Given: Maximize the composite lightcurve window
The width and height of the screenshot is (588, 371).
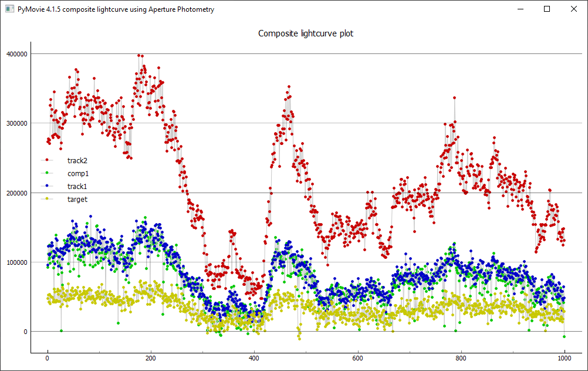Looking at the screenshot, I should coord(548,9).
